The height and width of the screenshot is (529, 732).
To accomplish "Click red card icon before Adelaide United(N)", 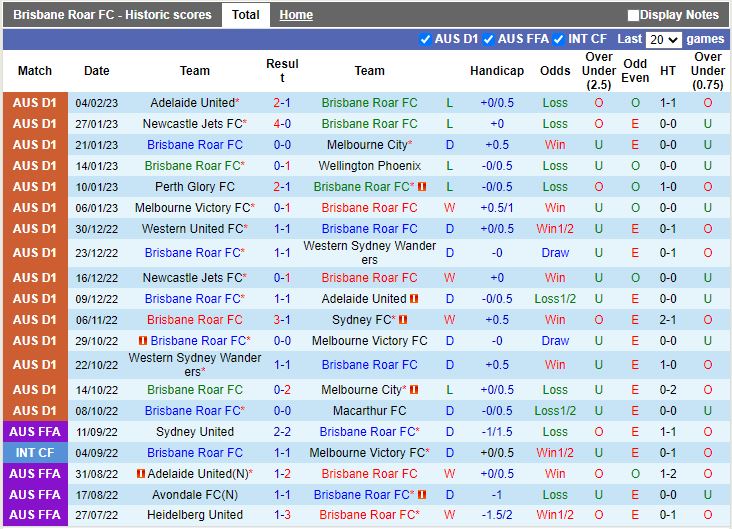I will [x=141, y=474].
